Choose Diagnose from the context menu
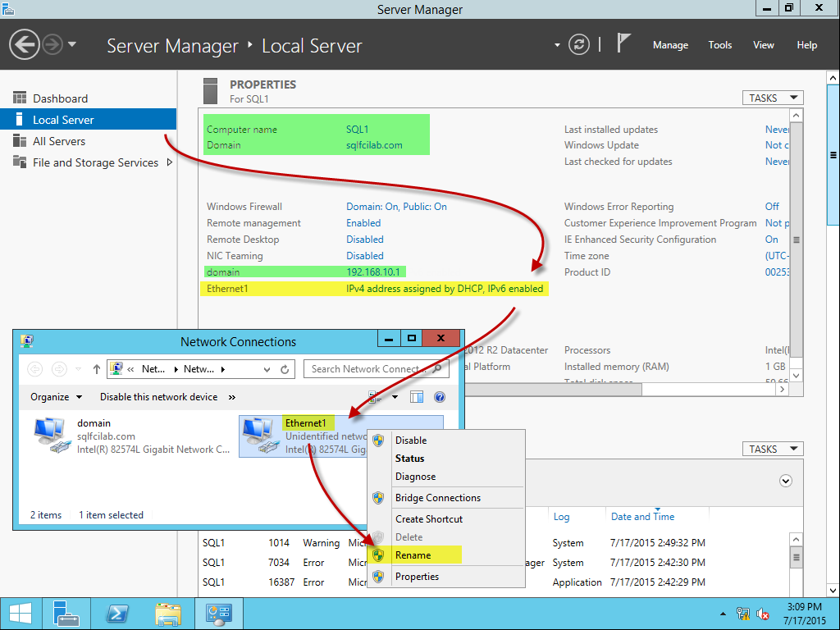840x630 pixels. (x=445, y=477)
